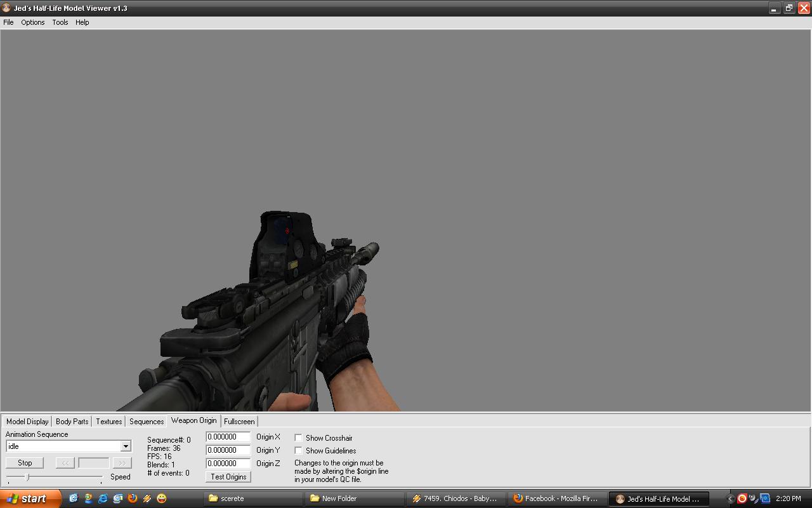Launch Outlook Express quick launch icon
The width and height of the screenshot is (812, 508).
click(x=117, y=498)
